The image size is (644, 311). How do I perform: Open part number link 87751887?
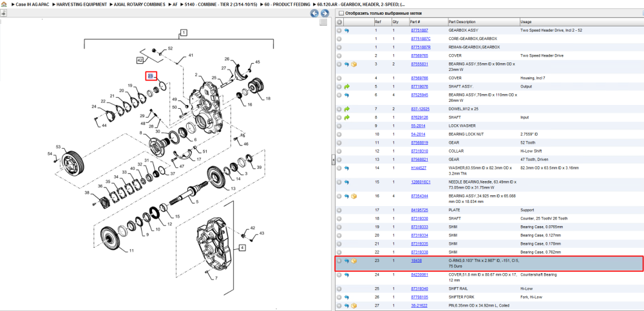click(419, 30)
